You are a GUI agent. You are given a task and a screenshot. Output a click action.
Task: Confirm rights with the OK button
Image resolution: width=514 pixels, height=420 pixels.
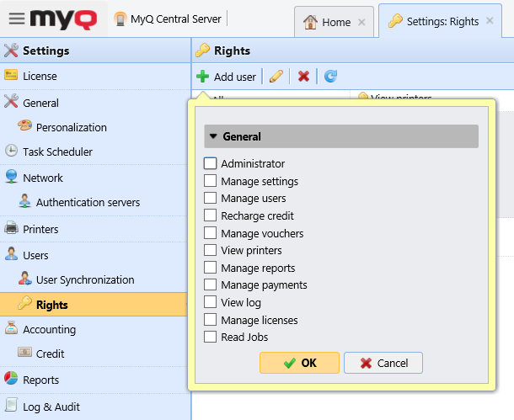(x=299, y=363)
